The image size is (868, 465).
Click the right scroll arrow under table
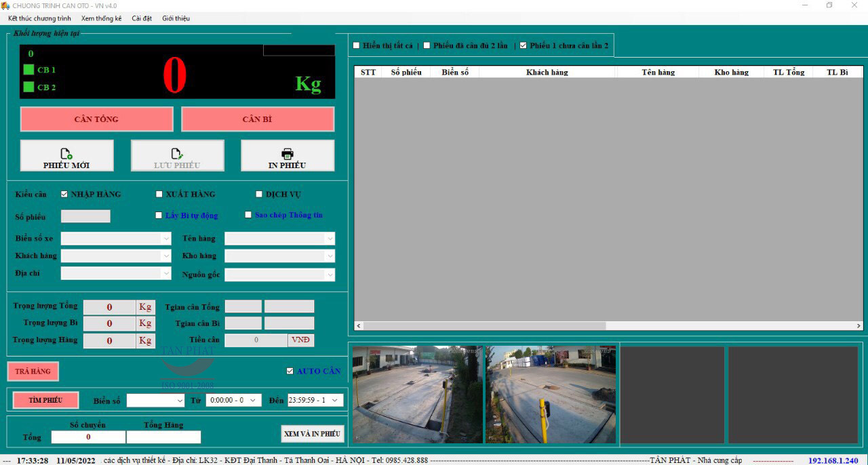pos(859,326)
